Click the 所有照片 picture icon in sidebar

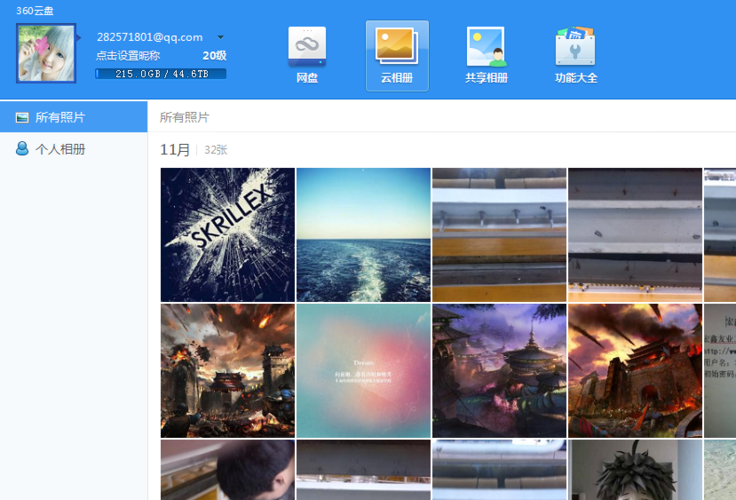pos(22,117)
